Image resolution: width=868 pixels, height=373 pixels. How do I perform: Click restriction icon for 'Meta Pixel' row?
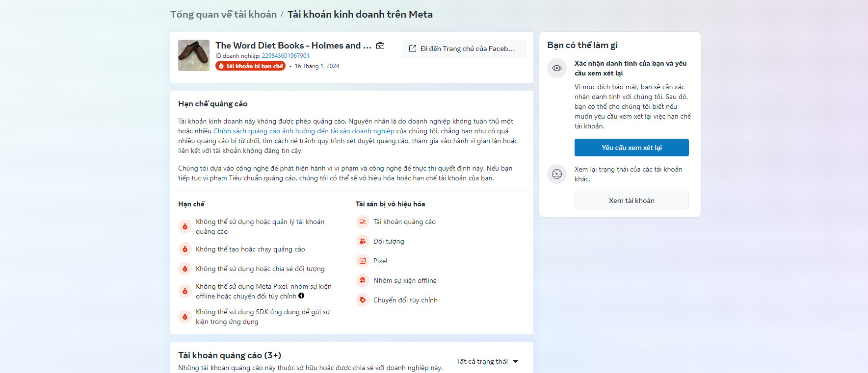[x=185, y=291]
